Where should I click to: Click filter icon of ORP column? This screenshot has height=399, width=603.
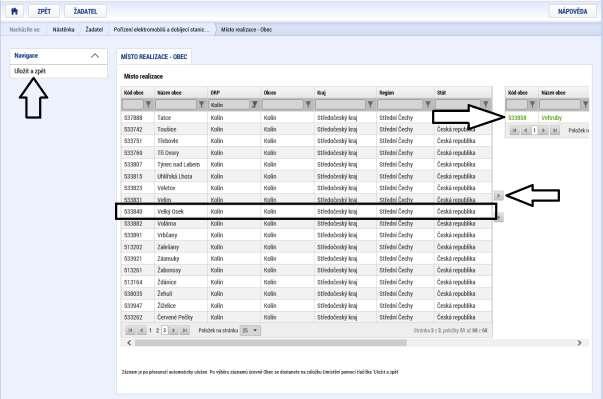point(254,104)
